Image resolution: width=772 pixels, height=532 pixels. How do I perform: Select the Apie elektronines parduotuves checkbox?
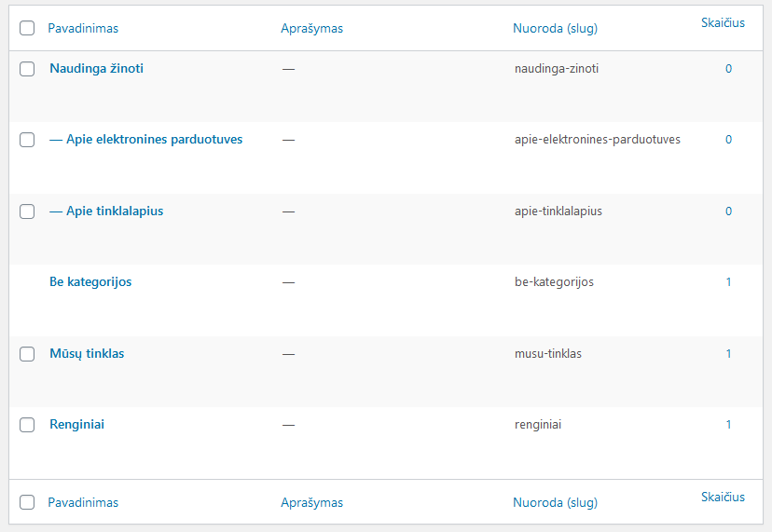pos(27,140)
